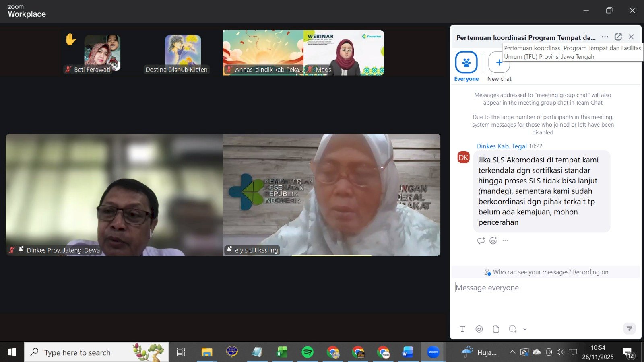
Task: Attach a file to the chat
Action: tap(496, 329)
